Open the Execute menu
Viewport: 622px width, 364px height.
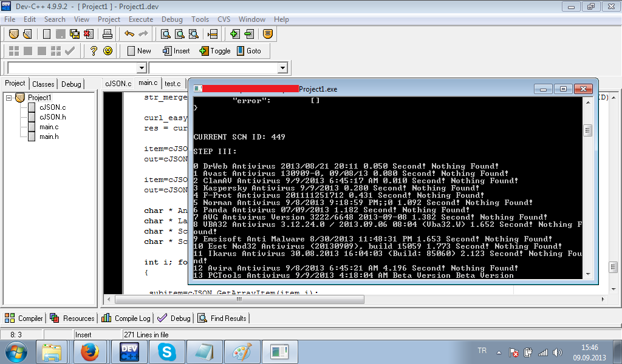tap(141, 19)
